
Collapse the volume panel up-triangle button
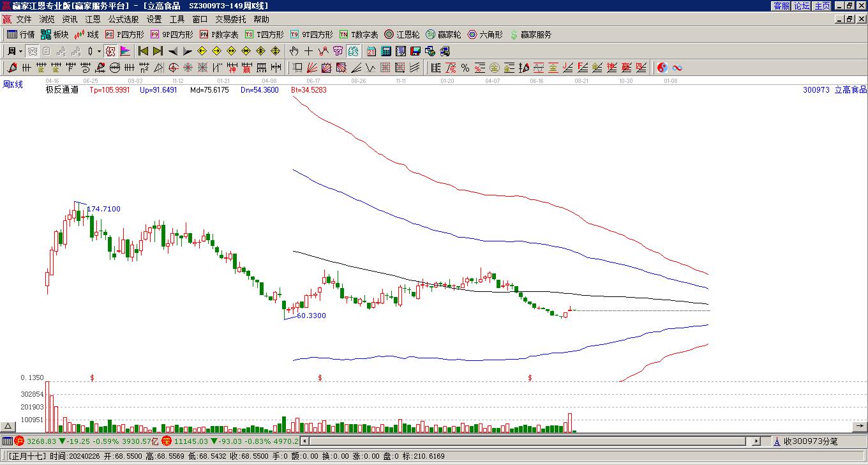tap(8, 426)
